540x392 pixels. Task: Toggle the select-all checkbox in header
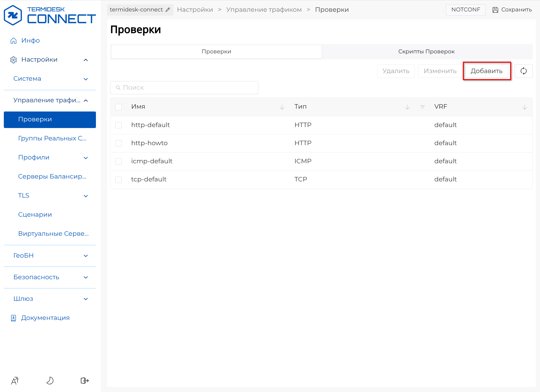point(118,107)
